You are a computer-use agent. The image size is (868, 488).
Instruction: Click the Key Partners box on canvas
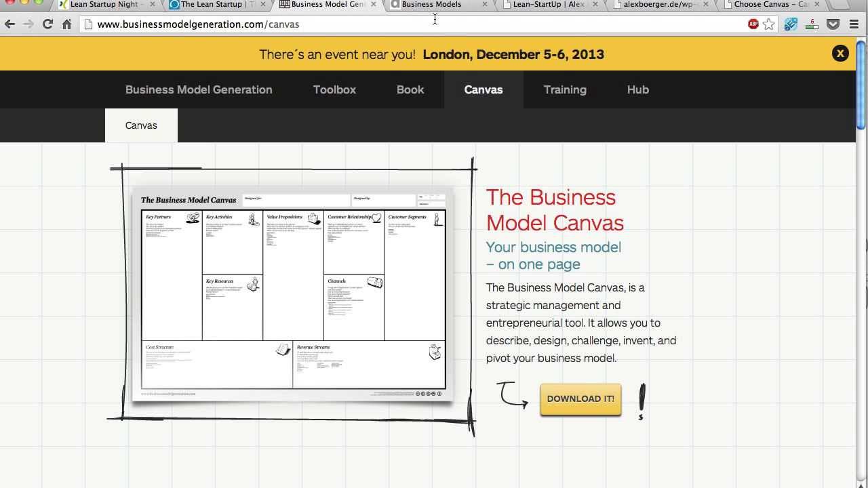pos(172,275)
